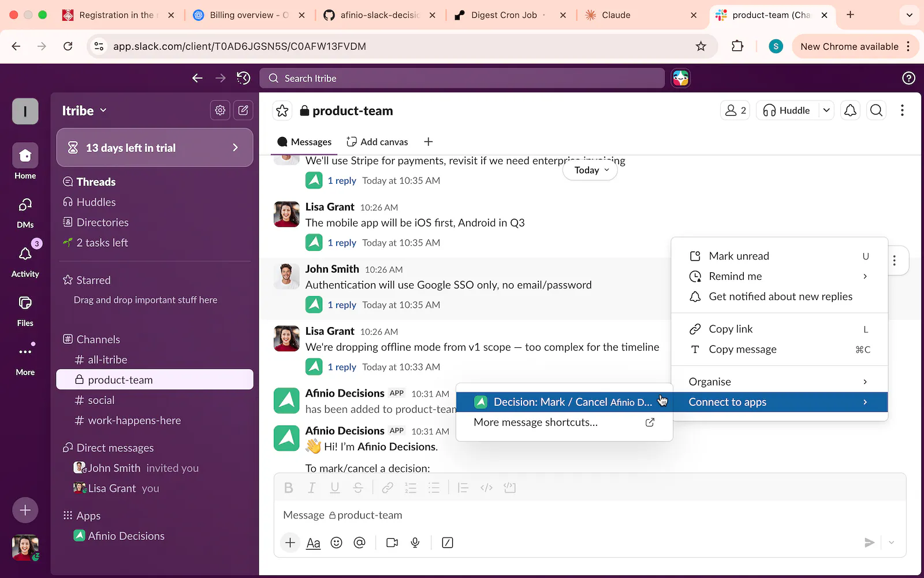Record a video clip
The image size is (924, 578).
coord(392,543)
